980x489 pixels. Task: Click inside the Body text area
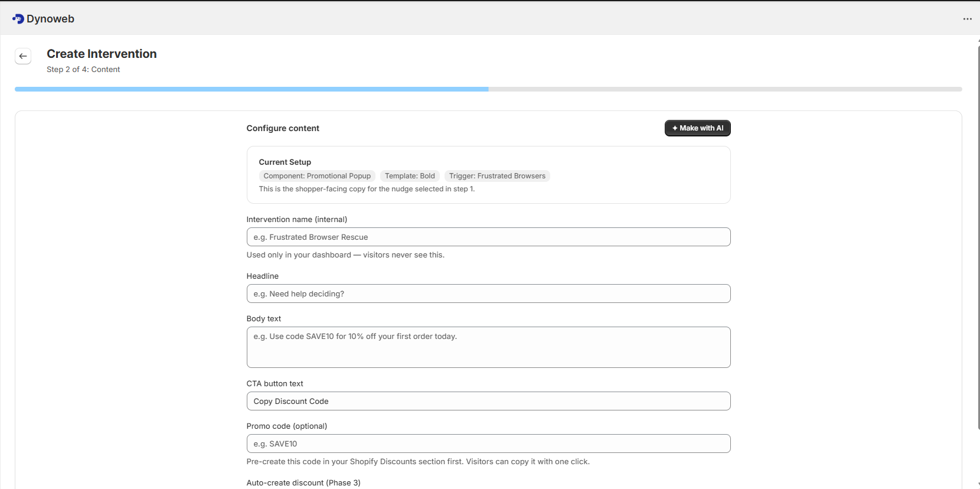[x=488, y=347]
